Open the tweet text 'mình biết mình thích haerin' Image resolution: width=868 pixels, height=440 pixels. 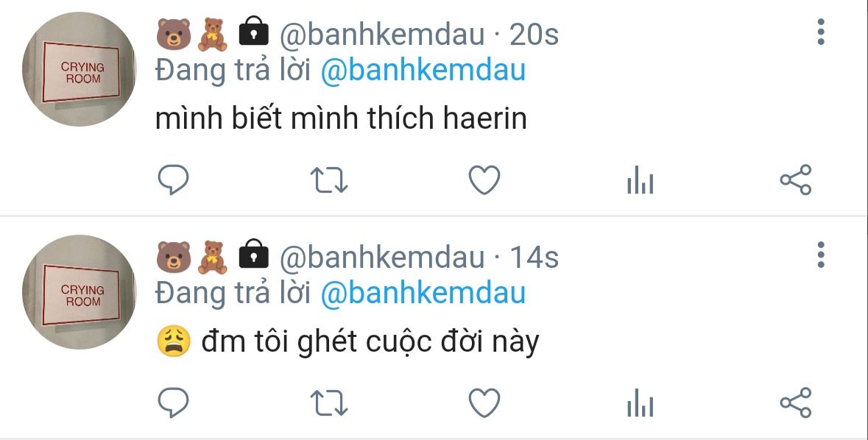click(341, 118)
